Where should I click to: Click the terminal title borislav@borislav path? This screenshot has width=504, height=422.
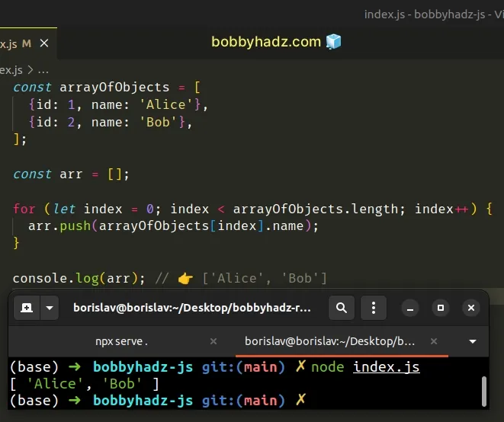coord(192,308)
